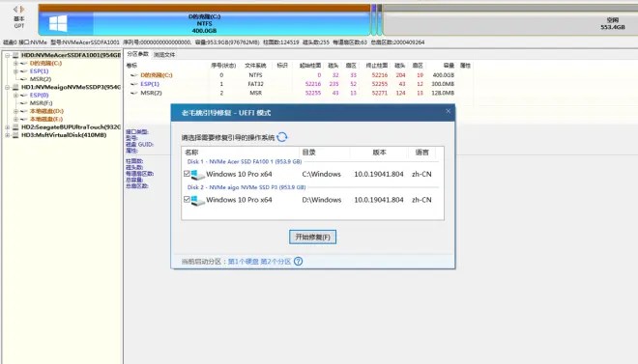Image resolution: width=638 pixels, height=364 pixels.
Task: Switch to the 浏览文件 tab
Action: point(164,54)
